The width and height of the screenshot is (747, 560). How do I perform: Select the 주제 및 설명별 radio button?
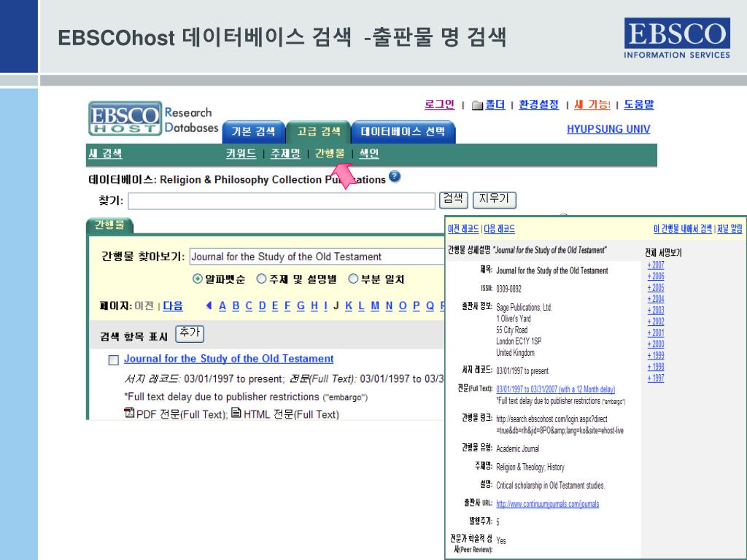262,279
